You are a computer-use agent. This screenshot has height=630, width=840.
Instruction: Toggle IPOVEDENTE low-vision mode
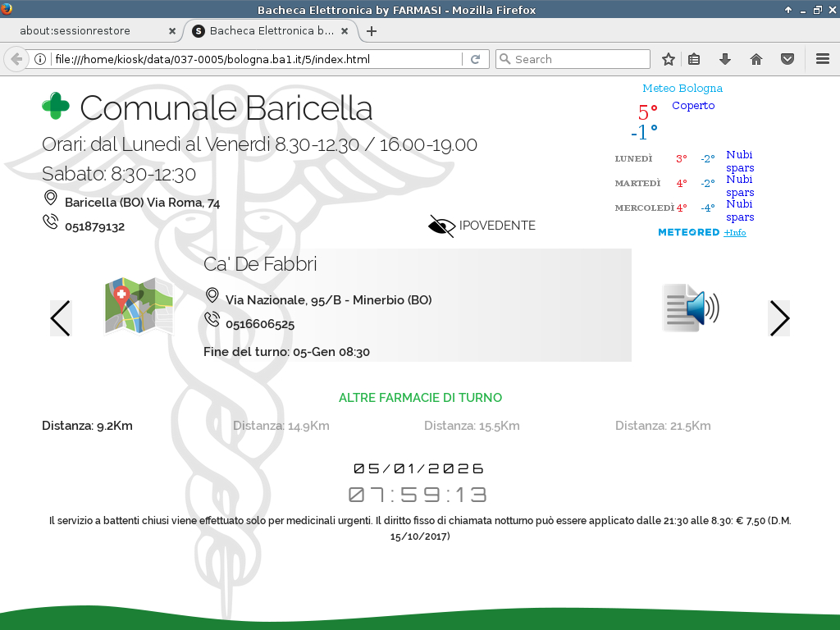point(482,226)
